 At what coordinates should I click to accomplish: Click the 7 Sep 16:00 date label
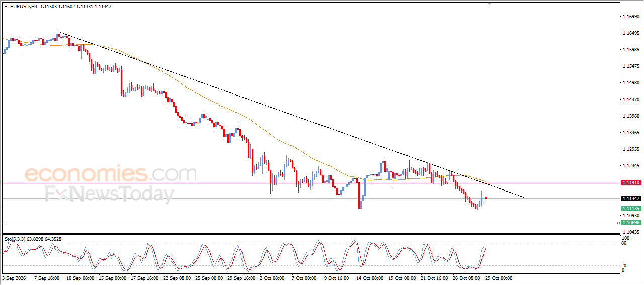[46, 278]
